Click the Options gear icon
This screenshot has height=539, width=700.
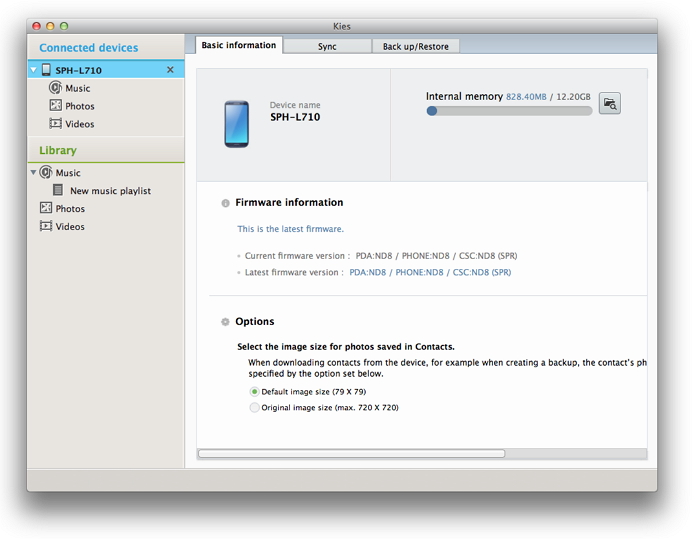tap(225, 322)
